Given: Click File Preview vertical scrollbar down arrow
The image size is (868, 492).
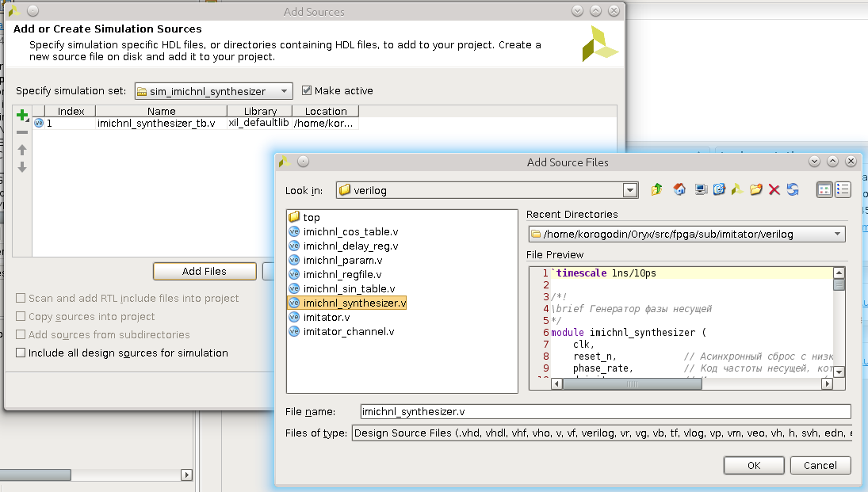Looking at the screenshot, I should (x=839, y=372).
